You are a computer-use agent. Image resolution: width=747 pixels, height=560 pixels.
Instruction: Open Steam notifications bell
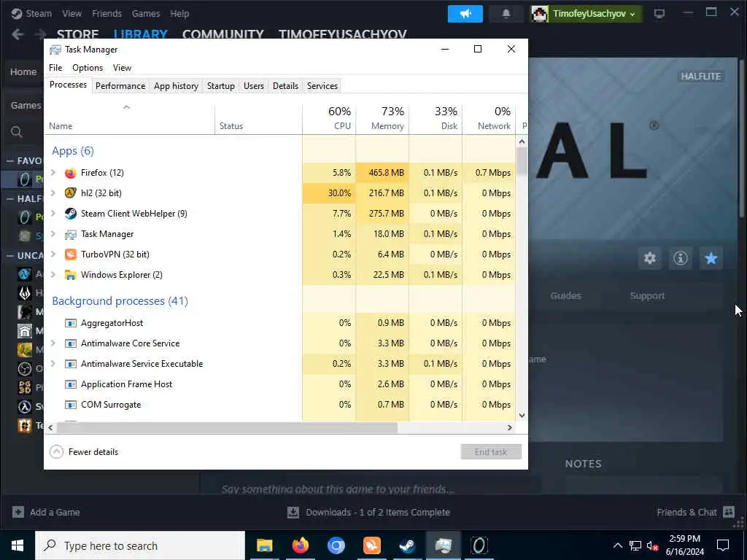506,14
